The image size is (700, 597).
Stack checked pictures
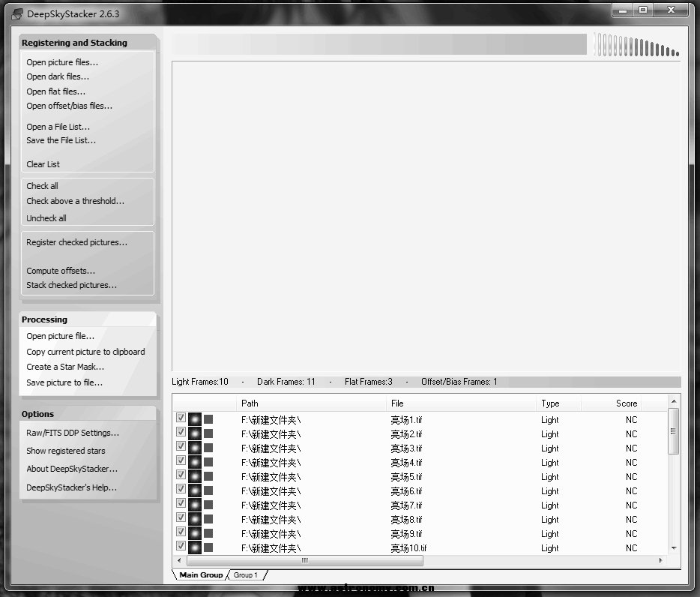coord(71,285)
